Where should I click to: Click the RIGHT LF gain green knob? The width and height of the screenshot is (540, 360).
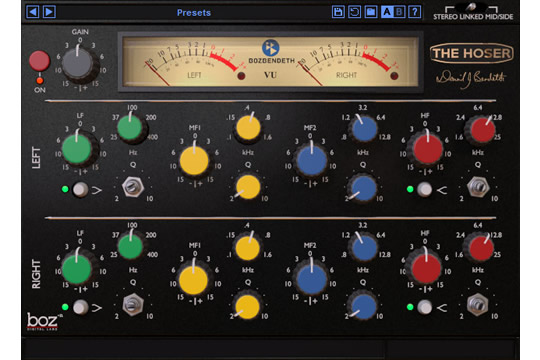(x=76, y=269)
